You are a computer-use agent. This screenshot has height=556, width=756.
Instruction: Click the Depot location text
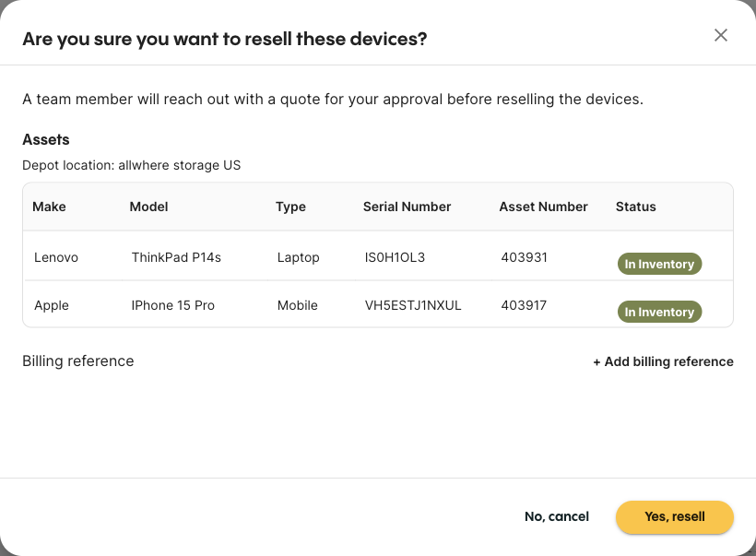pos(131,165)
